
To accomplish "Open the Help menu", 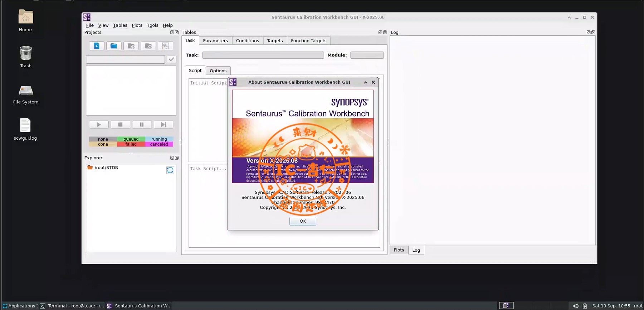I will pos(168,25).
